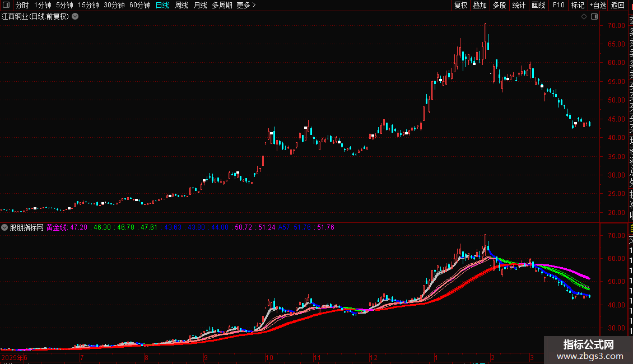The width and height of the screenshot is (633, 364).
Task: Click the 2025年6 date axis label
Action: click(15, 357)
